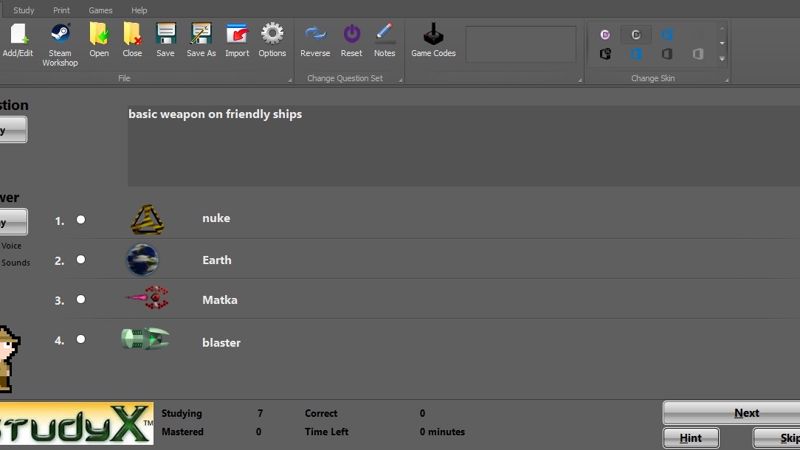Click the Earth globe image
The image size is (800, 450).
(x=142, y=259)
